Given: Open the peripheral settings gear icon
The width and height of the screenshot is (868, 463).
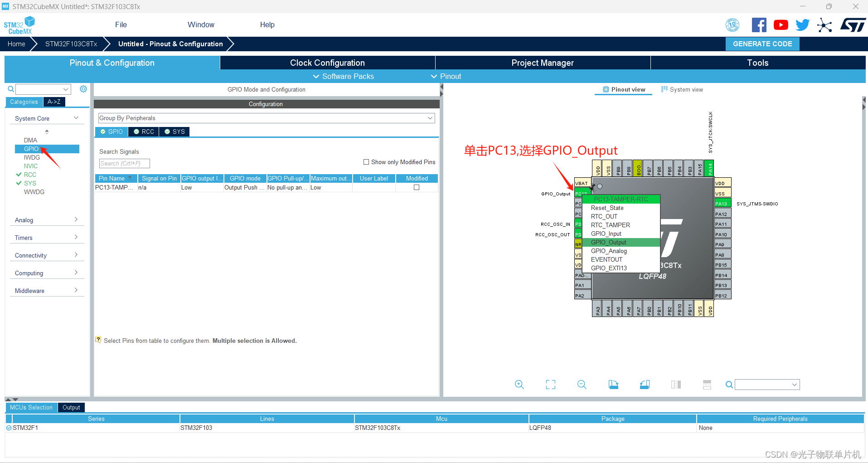Looking at the screenshot, I should pyautogui.click(x=83, y=89).
